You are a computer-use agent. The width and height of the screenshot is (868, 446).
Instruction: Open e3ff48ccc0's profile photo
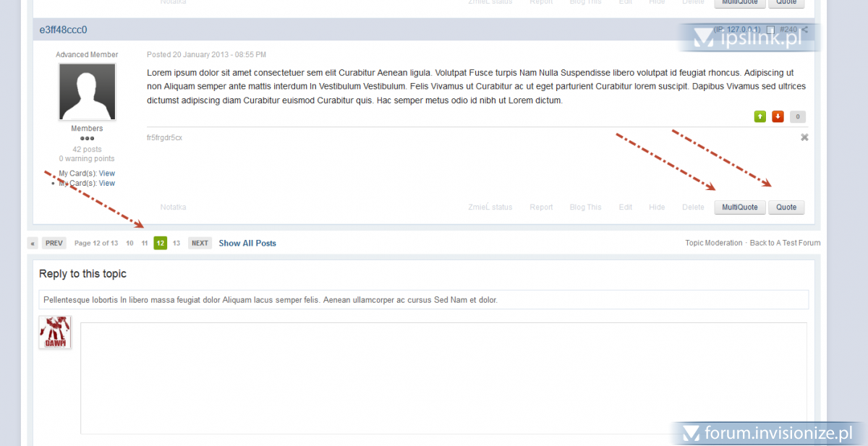click(x=87, y=92)
